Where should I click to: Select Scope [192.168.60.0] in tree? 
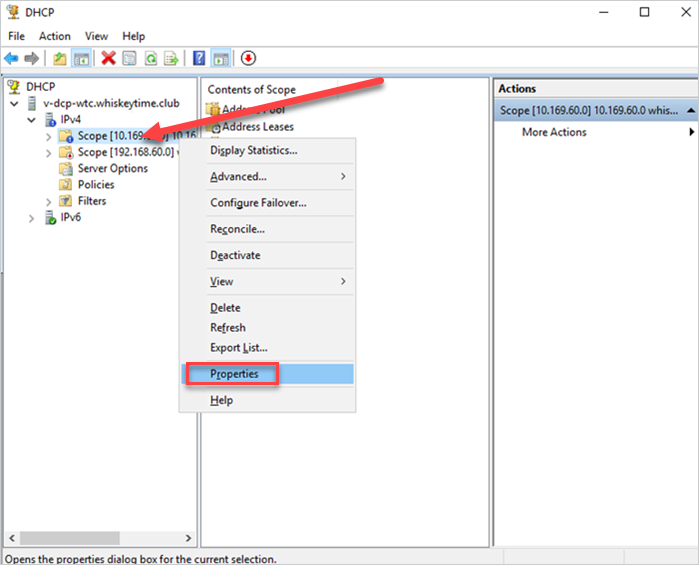tap(126, 152)
